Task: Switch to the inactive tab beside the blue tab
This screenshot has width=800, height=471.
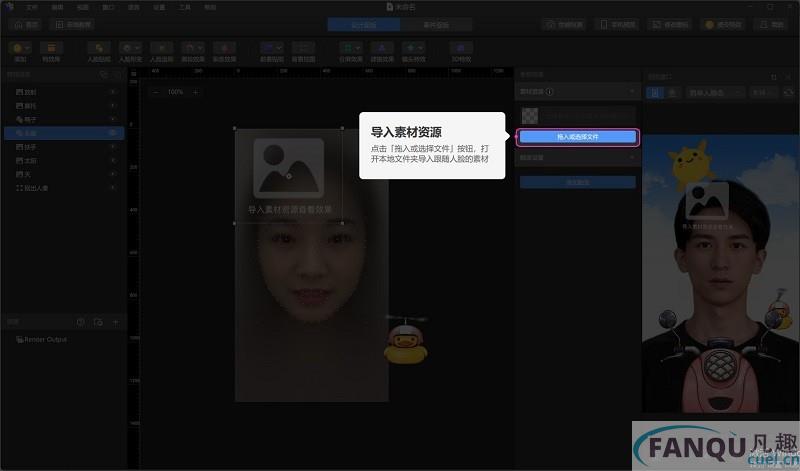Action: pyautogui.click(x=436, y=24)
